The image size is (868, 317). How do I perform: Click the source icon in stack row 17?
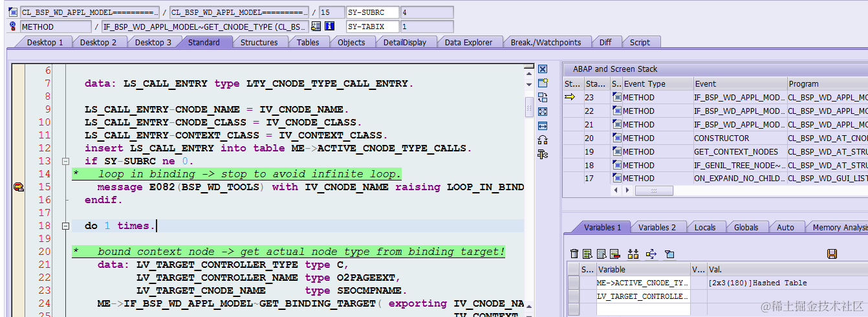tap(617, 178)
